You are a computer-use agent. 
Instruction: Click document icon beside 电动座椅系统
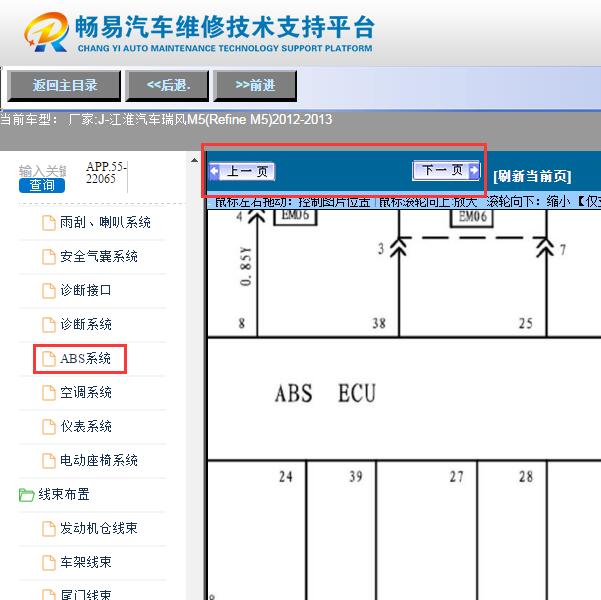[x=49, y=461]
